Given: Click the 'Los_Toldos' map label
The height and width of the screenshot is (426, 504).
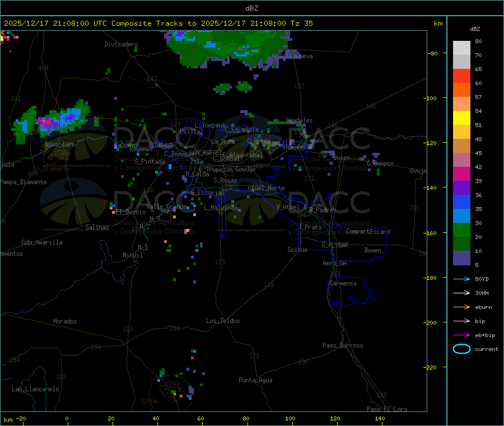Looking at the screenshot, I should 223,321.
